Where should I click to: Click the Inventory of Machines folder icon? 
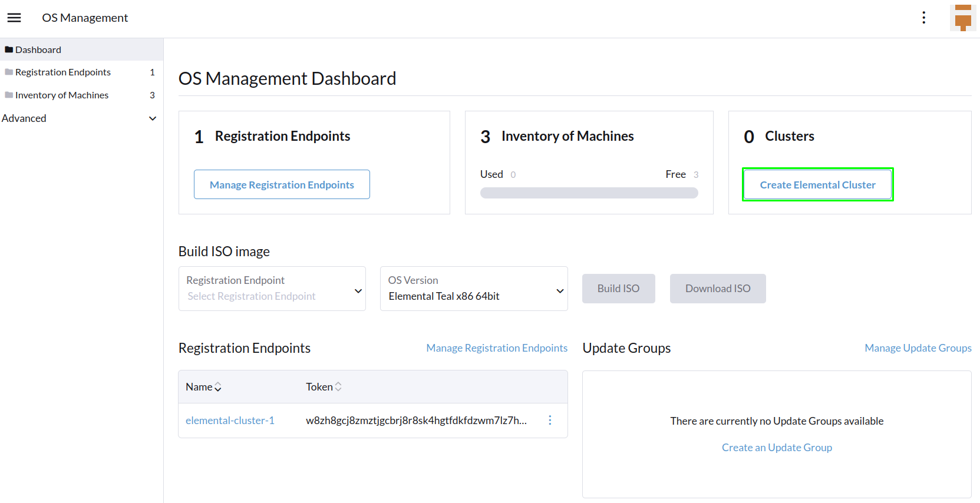pos(9,95)
